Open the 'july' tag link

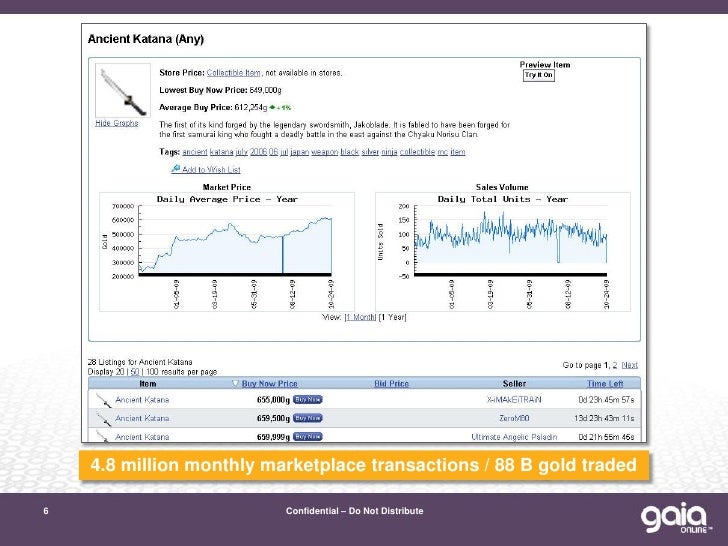click(x=241, y=152)
